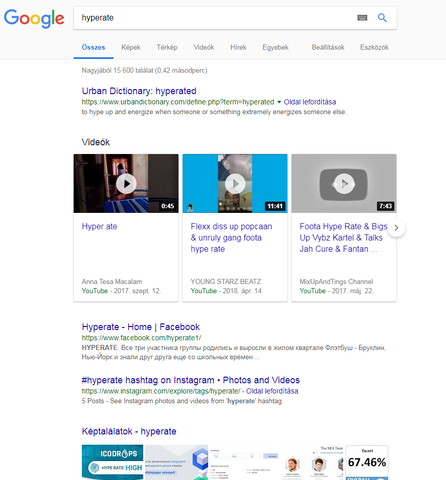
Task: Click 'Anna Tesa Macalam' uploader name
Action: click(112, 282)
